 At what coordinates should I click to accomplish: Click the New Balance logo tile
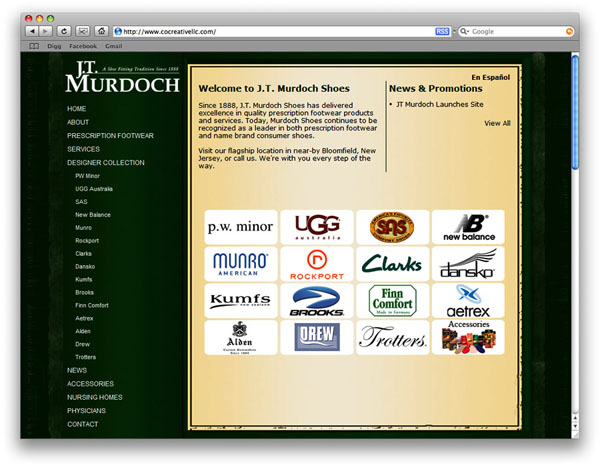coord(468,227)
